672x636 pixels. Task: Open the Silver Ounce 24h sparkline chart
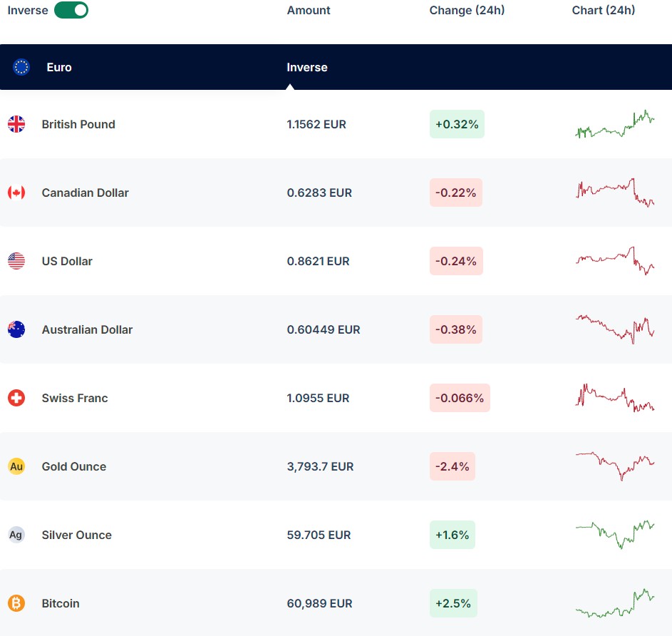click(x=614, y=535)
